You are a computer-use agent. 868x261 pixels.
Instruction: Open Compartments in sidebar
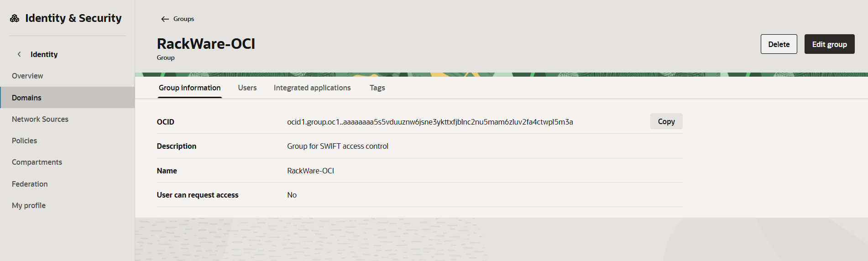[x=37, y=162]
